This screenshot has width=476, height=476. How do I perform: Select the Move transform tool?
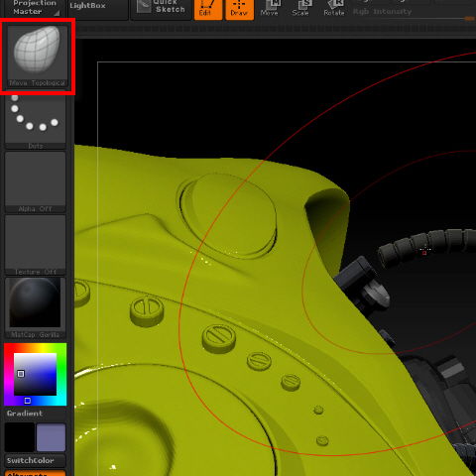point(270,9)
